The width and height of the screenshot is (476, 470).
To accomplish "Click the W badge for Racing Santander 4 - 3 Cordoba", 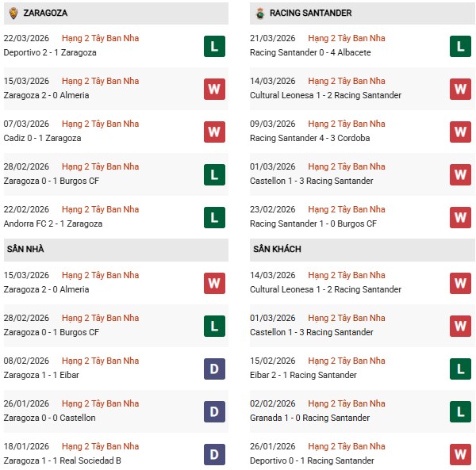I will tap(460, 132).
